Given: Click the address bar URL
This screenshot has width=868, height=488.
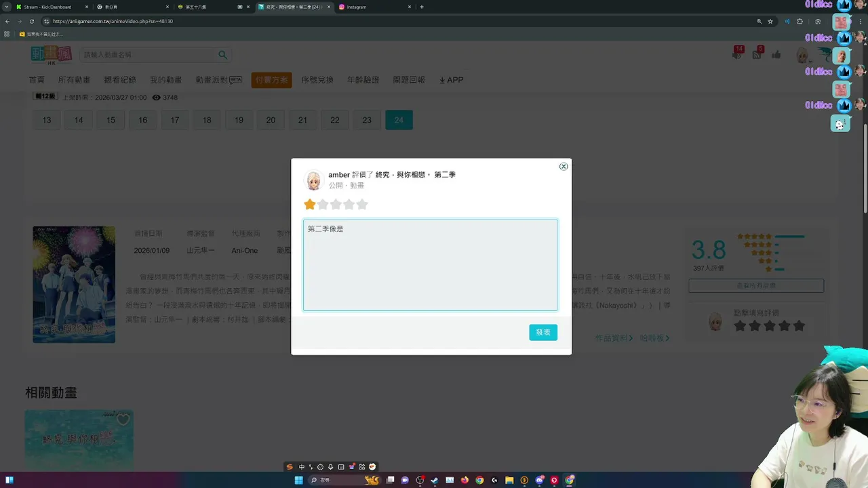Looking at the screenshot, I should point(113,21).
